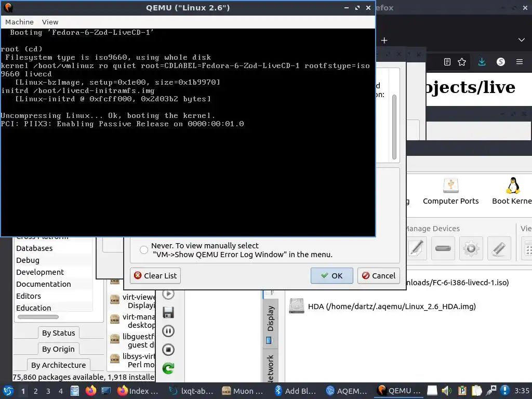
Task: Click the gear-with-play device icon
Action: pyautogui.click(x=471, y=248)
